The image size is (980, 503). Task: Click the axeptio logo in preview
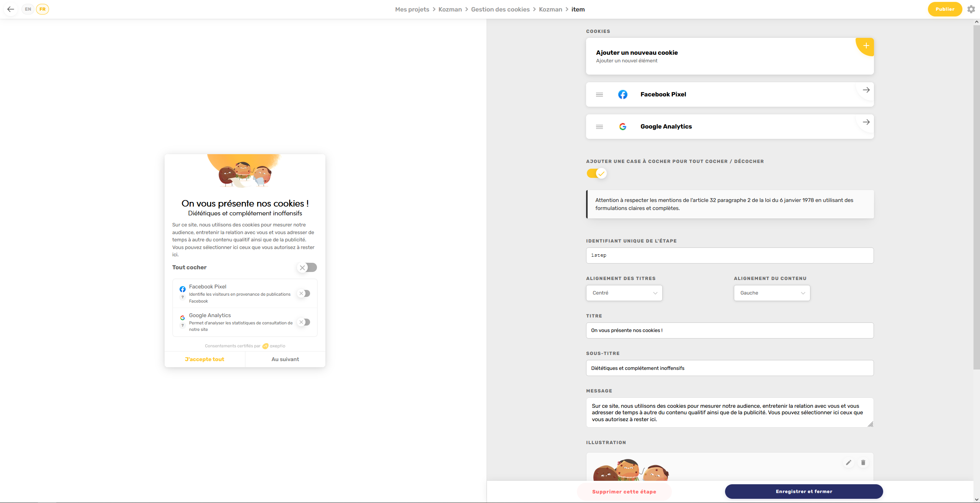[274, 346]
